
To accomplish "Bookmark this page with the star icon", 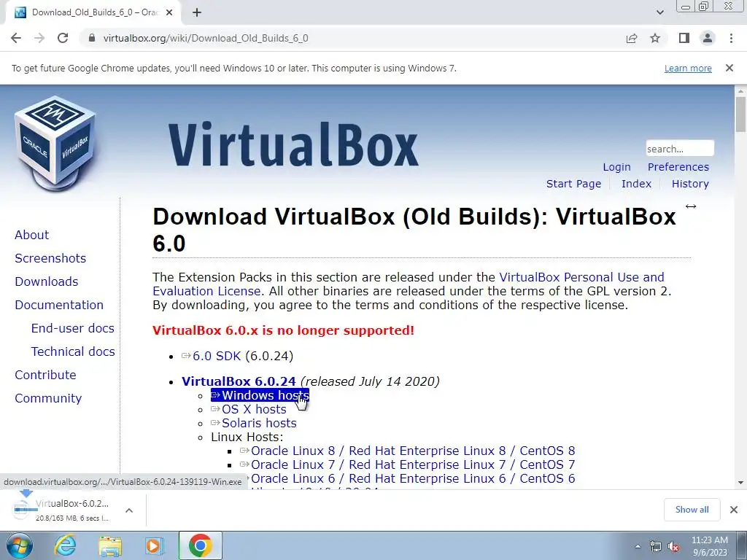I will point(656,38).
